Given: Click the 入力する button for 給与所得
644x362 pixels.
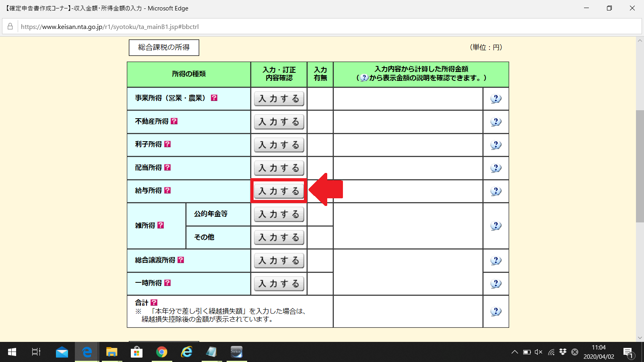Looking at the screenshot, I should [279, 191].
